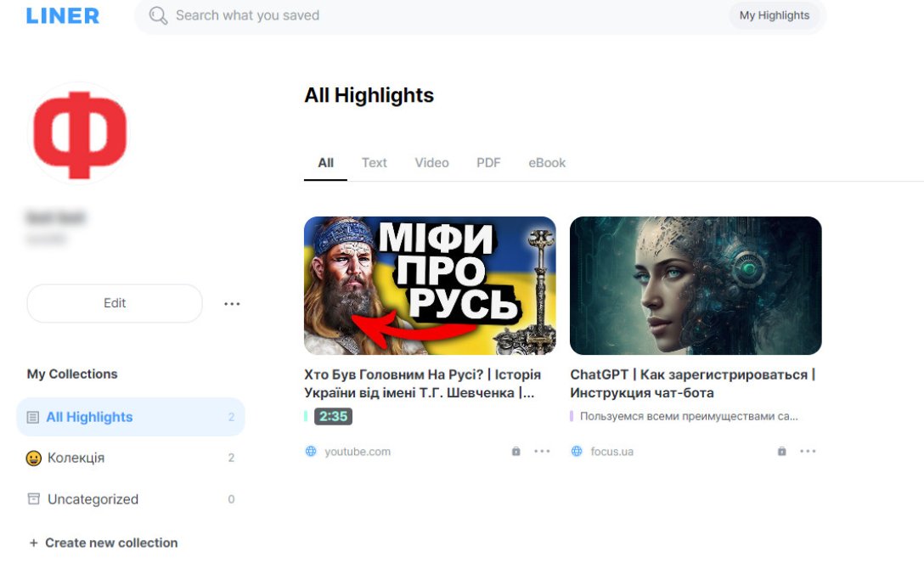Open the focus.ua card's three-dot menu

808,452
